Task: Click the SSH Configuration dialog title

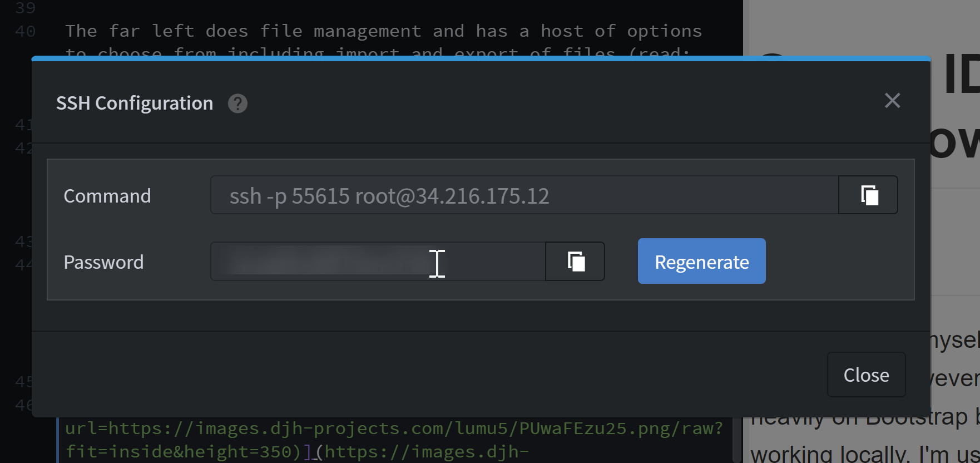Action: (135, 104)
